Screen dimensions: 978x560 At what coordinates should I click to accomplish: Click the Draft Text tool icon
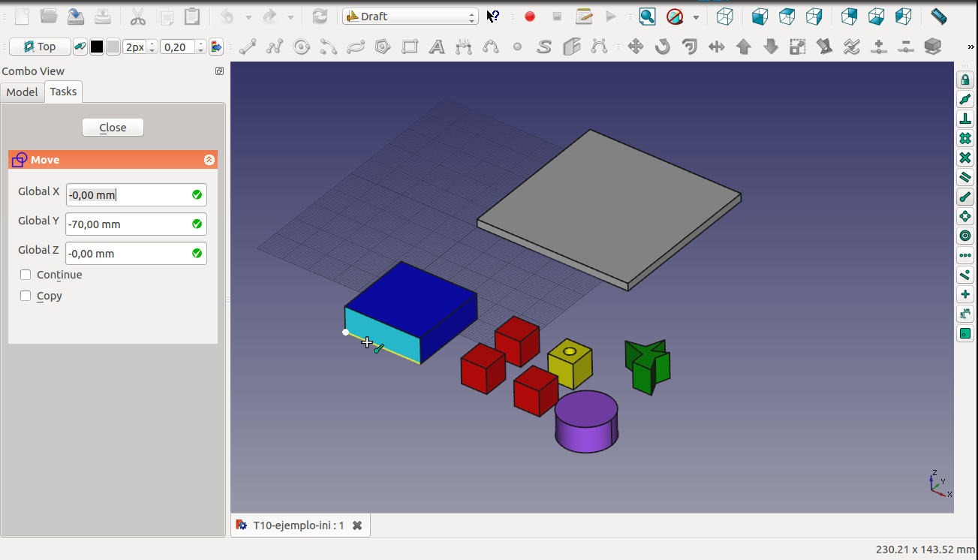pyautogui.click(x=437, y=47)
